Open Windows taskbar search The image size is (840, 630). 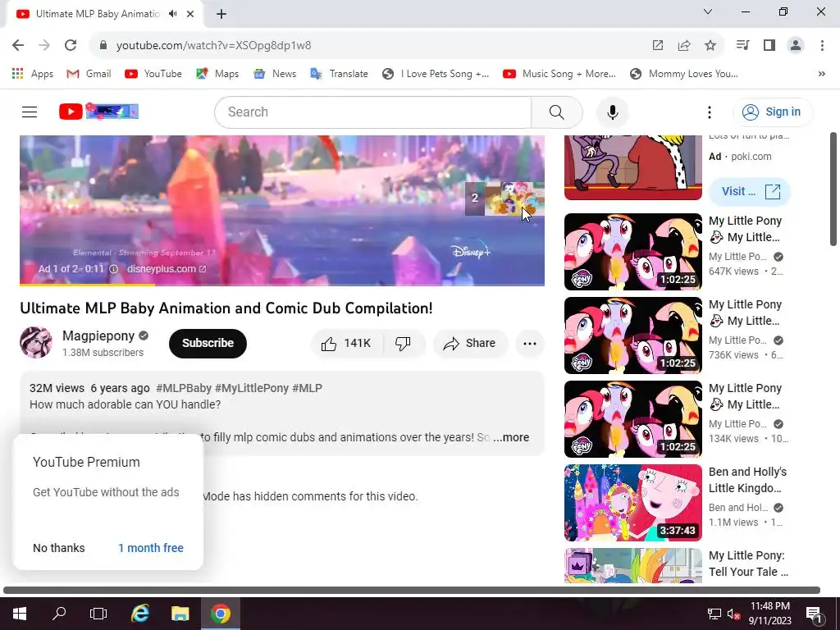coord(59,614)
